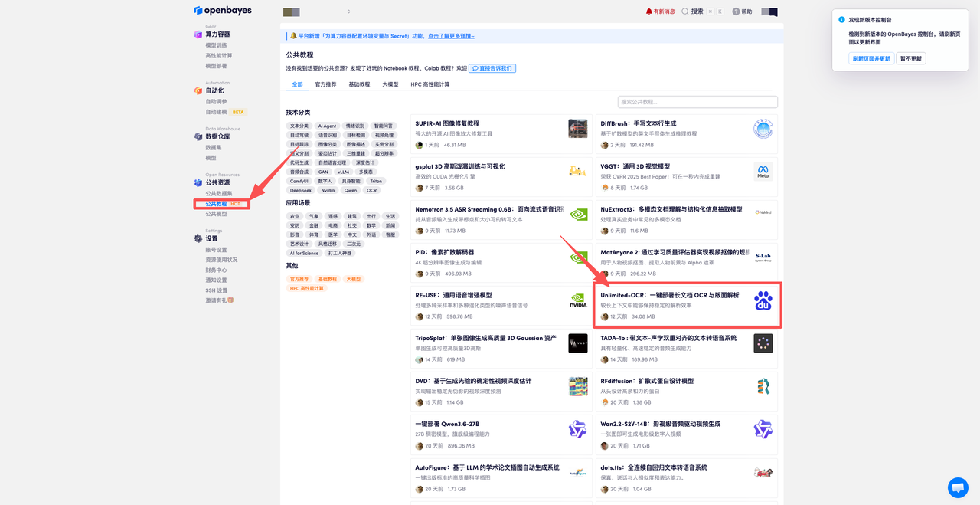Click the S-Lab logo on MatAnyone 2 card
The width and height of the screenshot is (980, 505).
(x=763, y=257)
